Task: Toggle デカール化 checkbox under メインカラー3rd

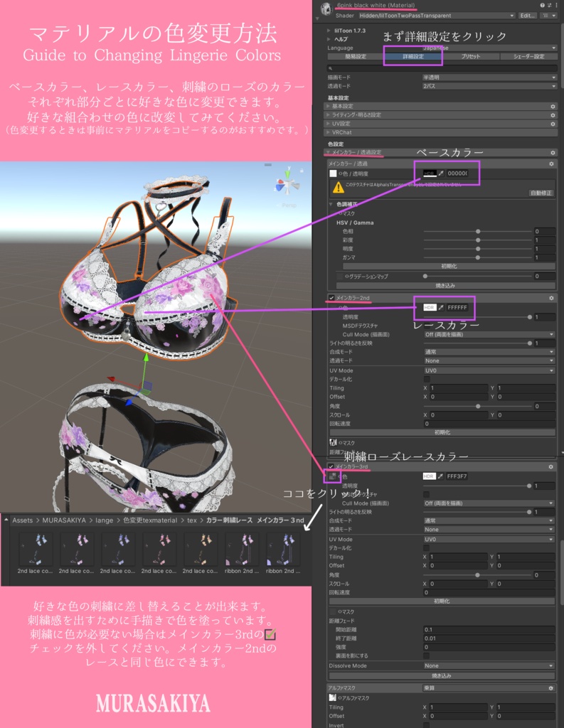Action: [x=426, y=548]
